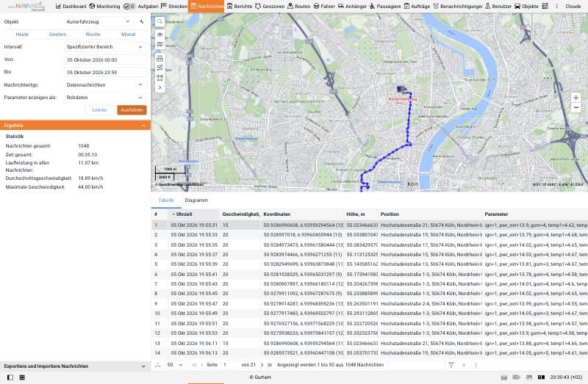Click the map search magnifier icon
The image size is (588, 384).
159,22
